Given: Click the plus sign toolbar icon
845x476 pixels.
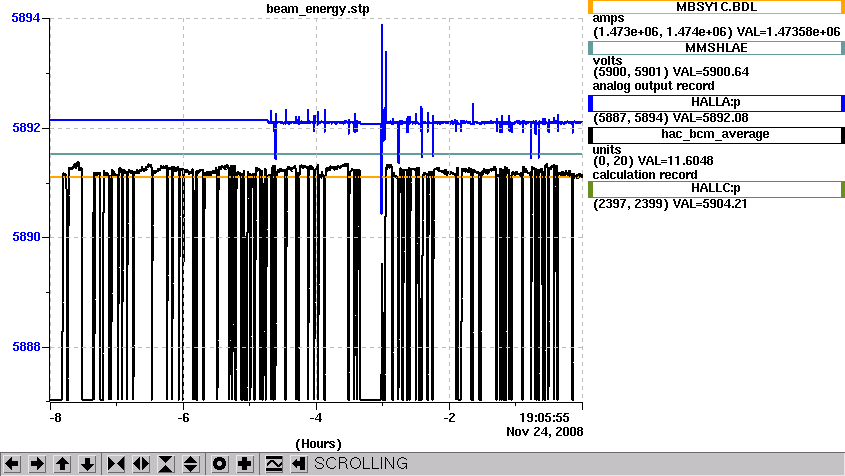Looking at the screenshot, I should pos(245,464).
